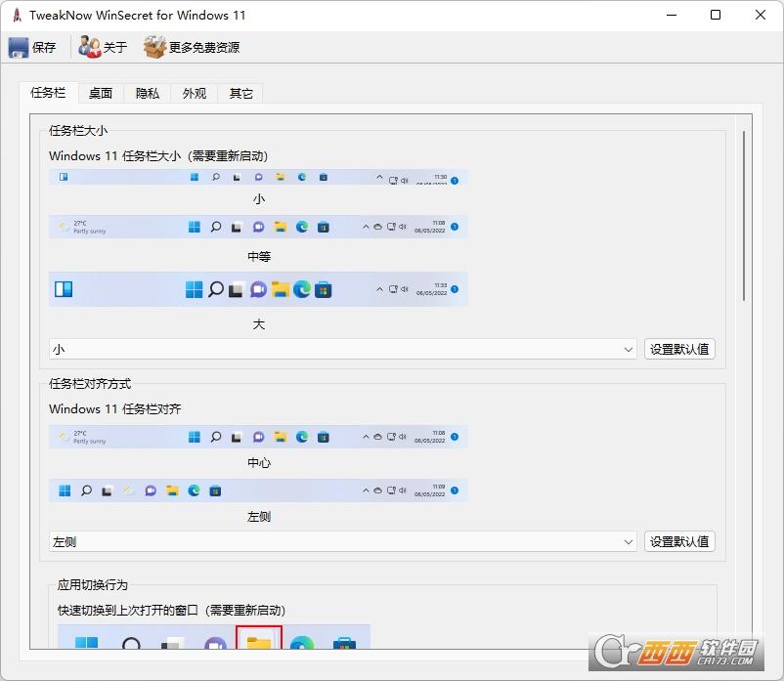Click the 中心 alignment label

[259, 463]
